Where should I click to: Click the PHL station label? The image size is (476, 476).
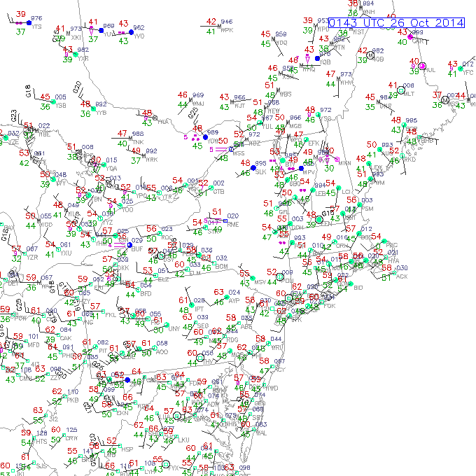point(257,356)
